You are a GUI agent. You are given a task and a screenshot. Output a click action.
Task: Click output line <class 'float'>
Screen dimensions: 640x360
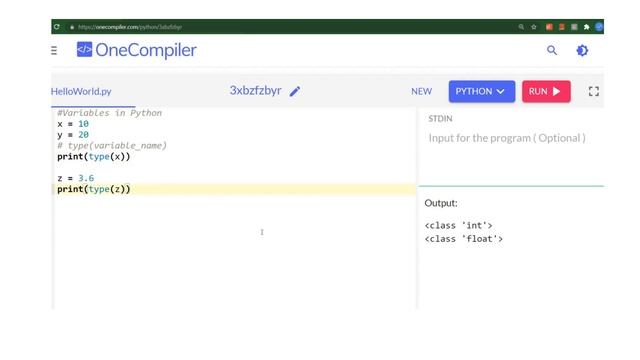(x=463, y=239)
